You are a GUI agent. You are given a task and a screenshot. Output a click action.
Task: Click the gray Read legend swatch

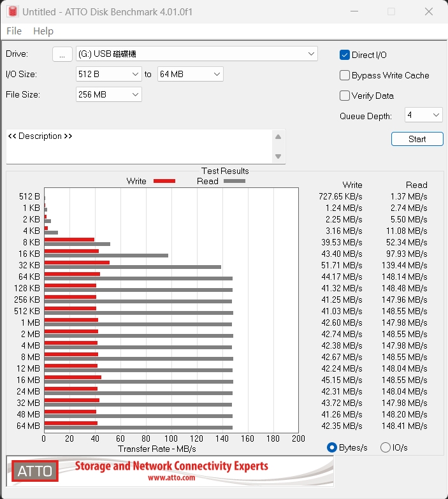(x=234, y=181)
